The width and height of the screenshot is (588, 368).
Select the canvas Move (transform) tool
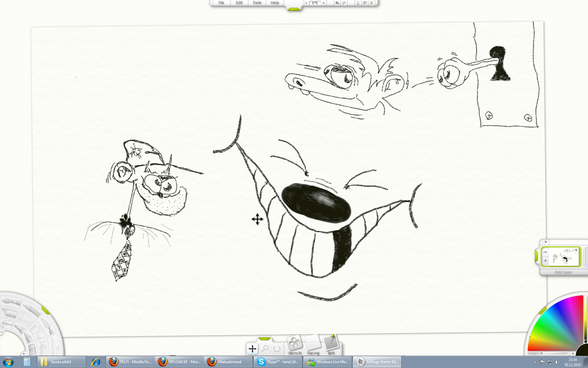click(252, 349)
